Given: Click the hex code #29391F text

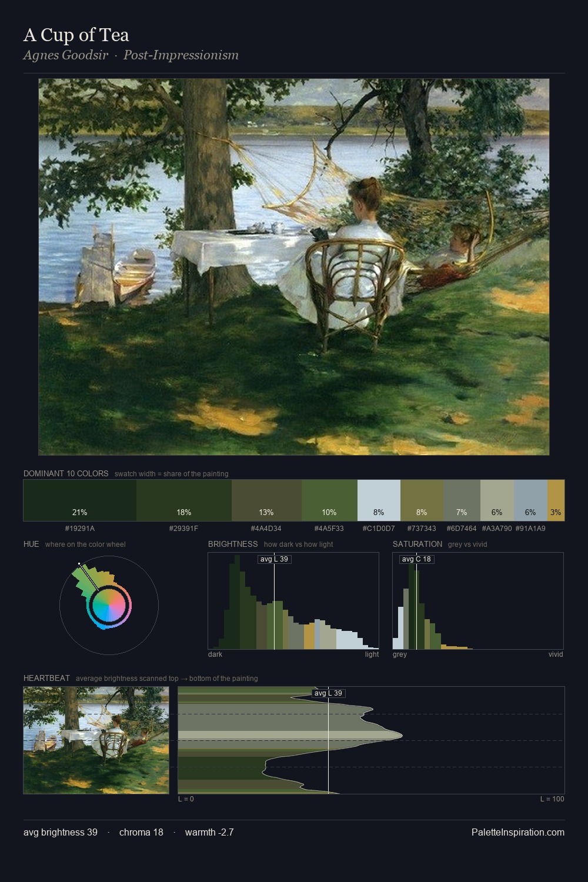Looking at the screenshot, I should (x=184, y=529).
